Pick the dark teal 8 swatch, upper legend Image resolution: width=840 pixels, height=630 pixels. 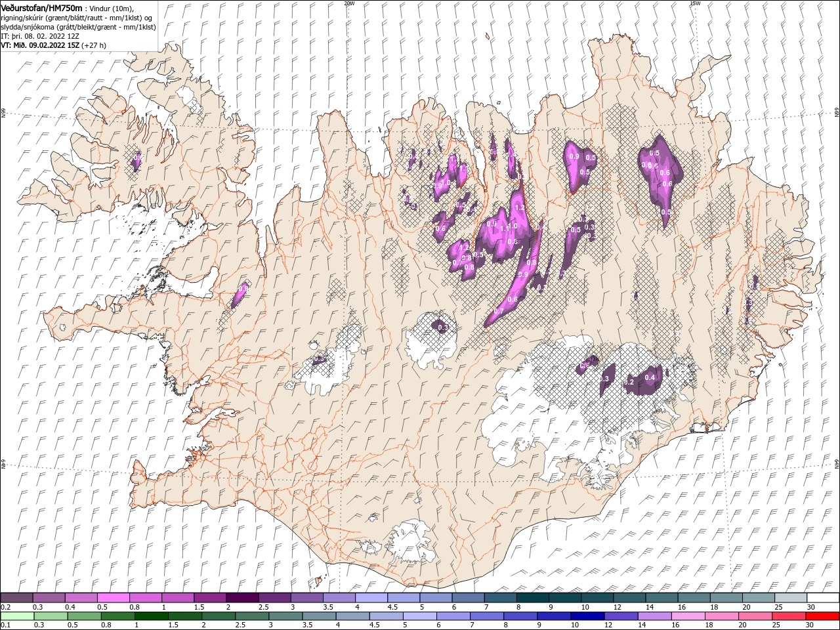[x=532, y=598]
